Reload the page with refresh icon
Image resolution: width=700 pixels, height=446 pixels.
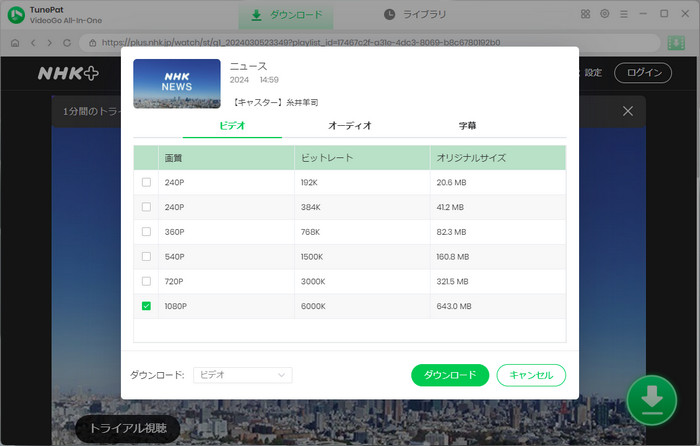[x=67, y=43]
